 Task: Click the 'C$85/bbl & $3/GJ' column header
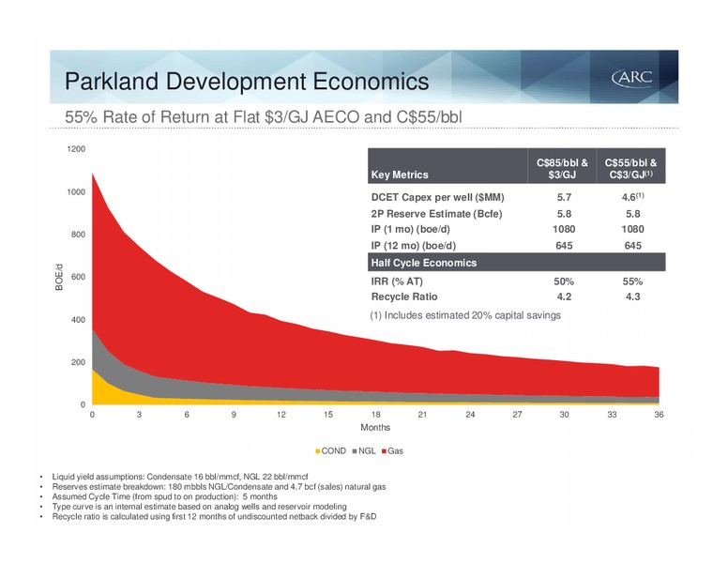coord(562,169)
